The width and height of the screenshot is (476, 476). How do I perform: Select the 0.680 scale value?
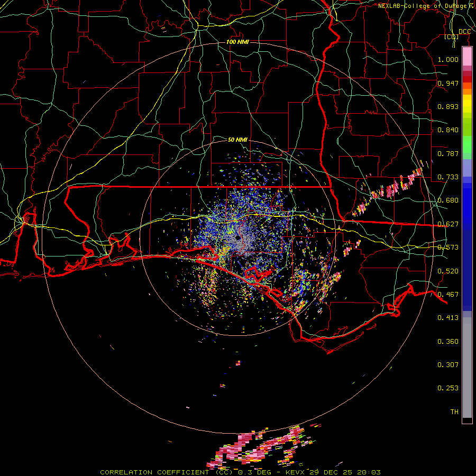pos(448,200)
